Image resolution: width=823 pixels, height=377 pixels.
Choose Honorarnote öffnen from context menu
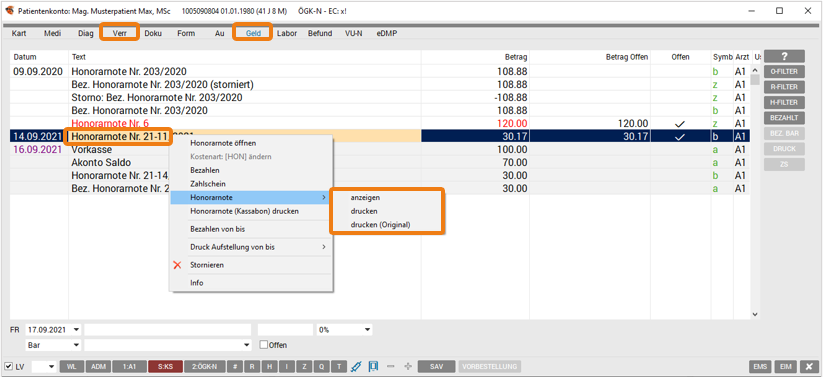tap(251, 143)
